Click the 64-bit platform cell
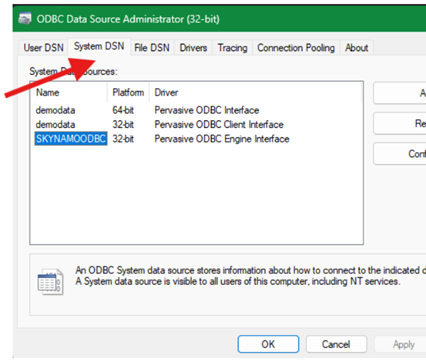The image size is (426, 360). (123, 110)
